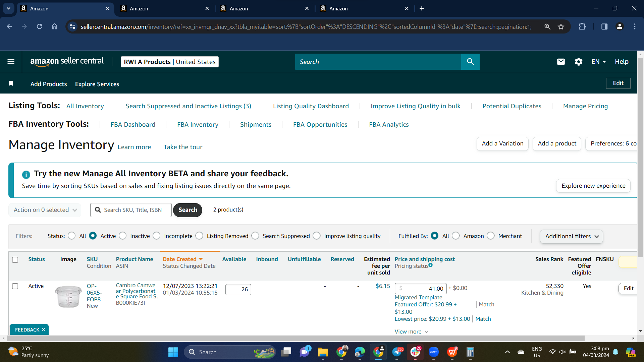The height and width of the screenshot is (362, 644).
Task: Click the zoom magnifier icon in address bar
Action: pos(547,26)
